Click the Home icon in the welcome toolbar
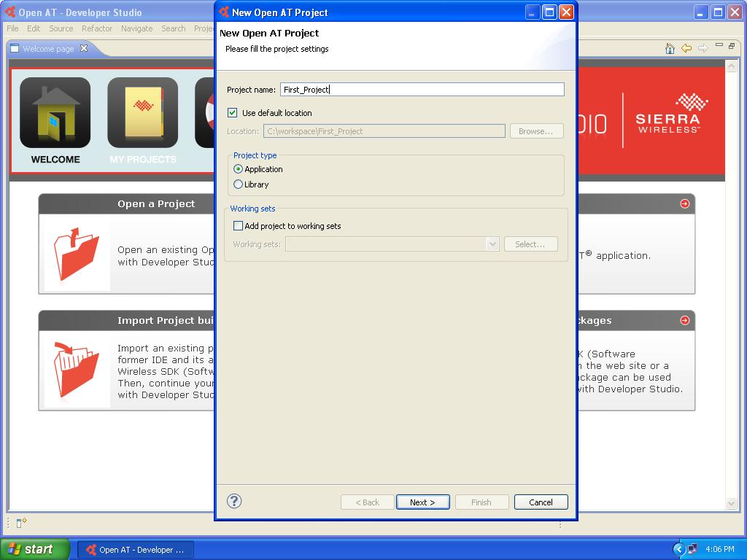This screenshot has width=747, height=560. [670, 48]
